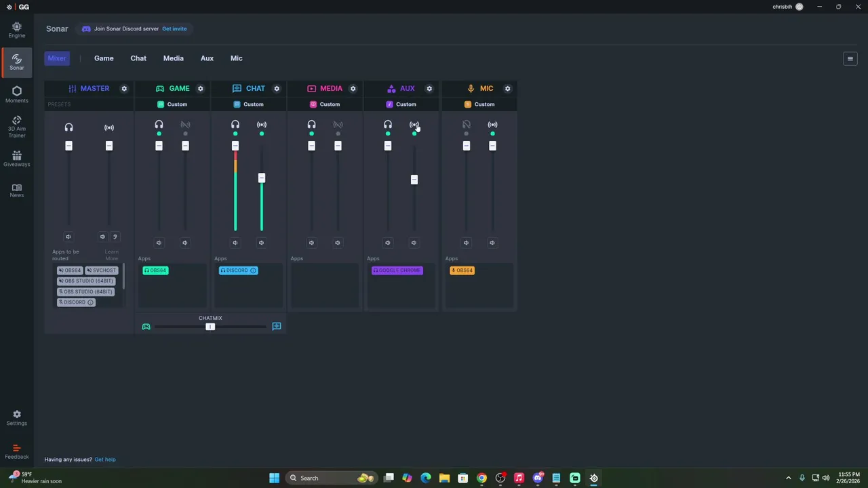Expand GAME Custom preset dropdown
Image resolution: width=868 pixels, height=488 pixels.
(173, 104)
